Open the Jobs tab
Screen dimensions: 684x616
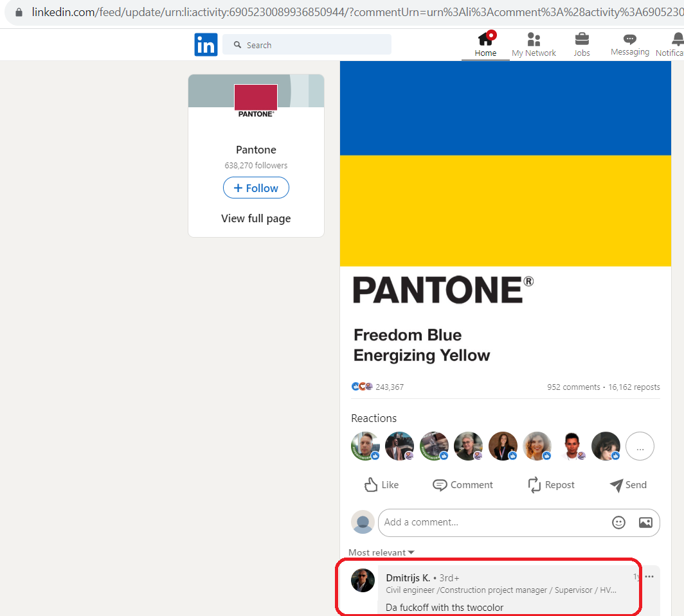click(x=582, y=44)
